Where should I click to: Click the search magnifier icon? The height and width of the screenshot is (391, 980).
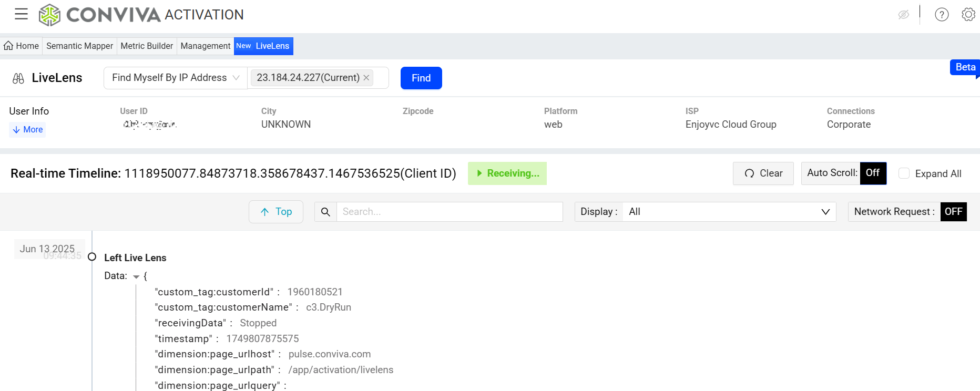[x=325, y=212]
